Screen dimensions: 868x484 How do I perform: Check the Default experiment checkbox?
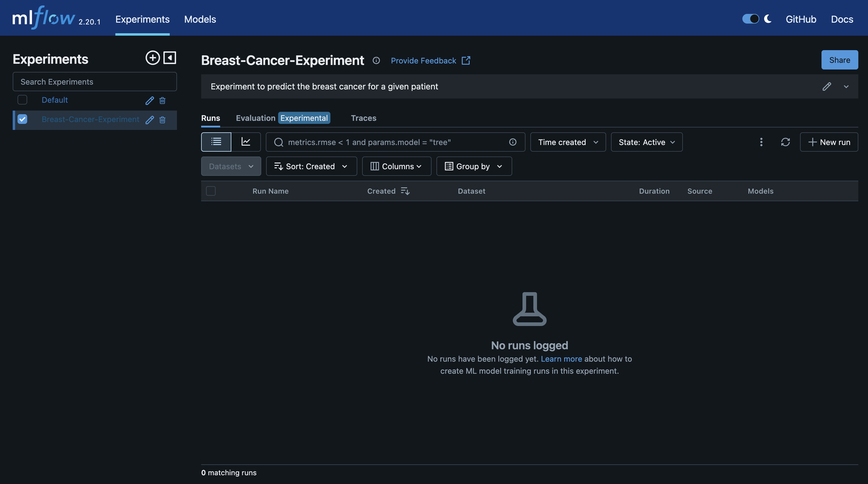pos(22,100)
